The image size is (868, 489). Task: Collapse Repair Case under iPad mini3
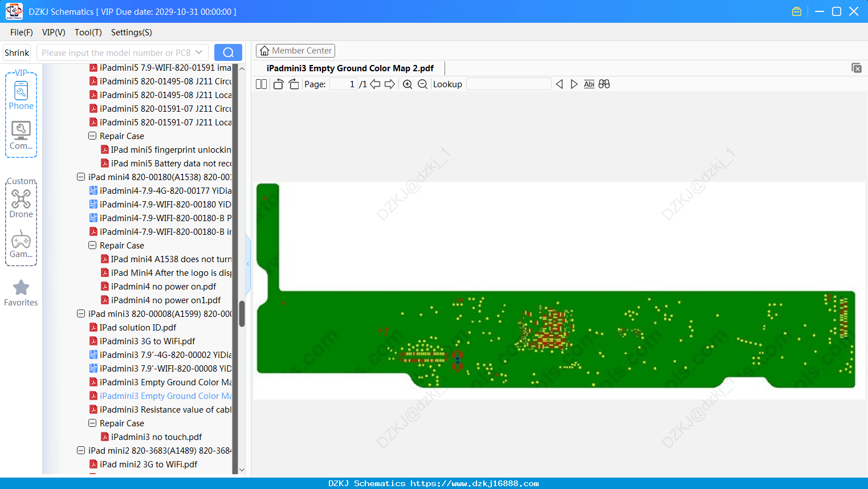click(x=92, y=423)
